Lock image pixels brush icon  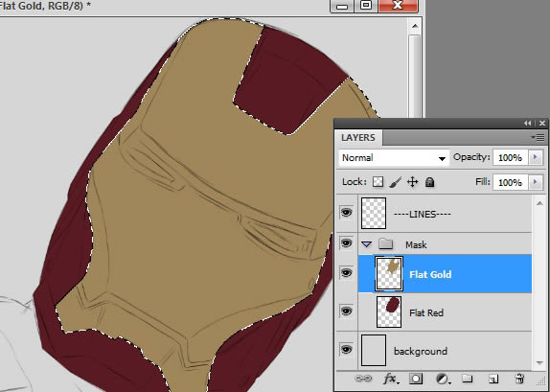(396, 182)
